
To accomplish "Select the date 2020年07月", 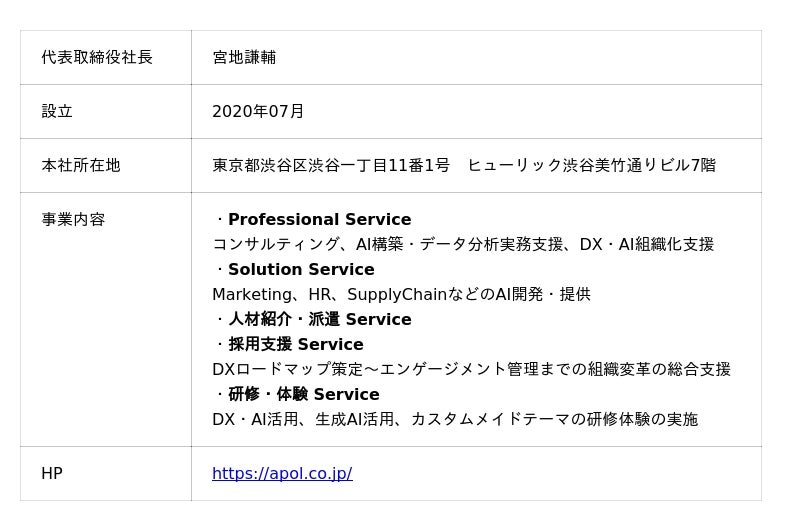I will (258, 111).
